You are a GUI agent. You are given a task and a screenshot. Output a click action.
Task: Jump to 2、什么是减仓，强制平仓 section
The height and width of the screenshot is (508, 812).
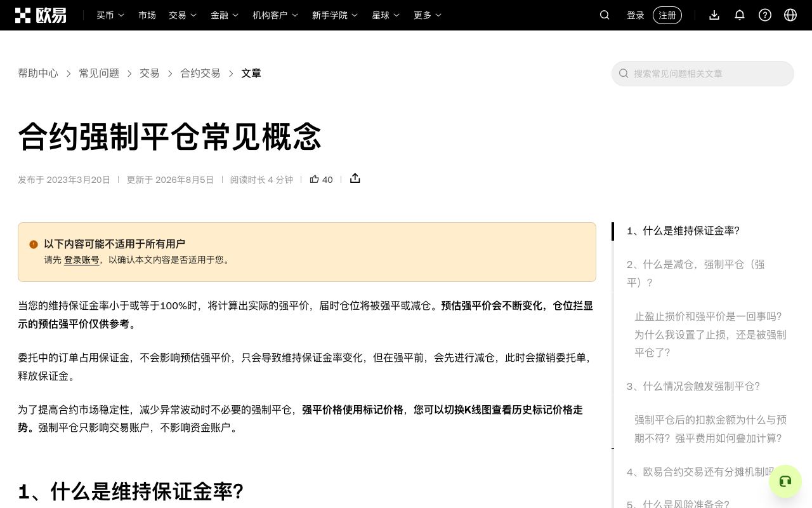click(696, 274)
